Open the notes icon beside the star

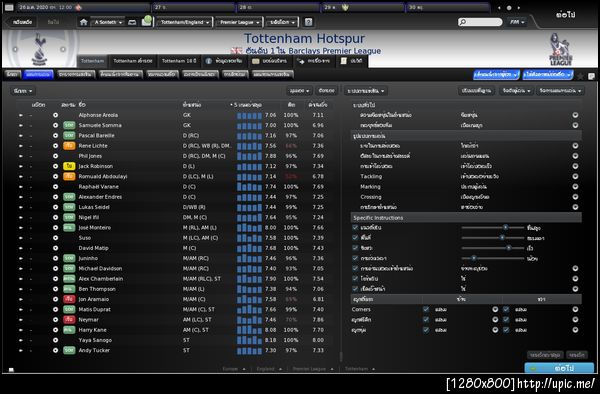click(591, 76)
